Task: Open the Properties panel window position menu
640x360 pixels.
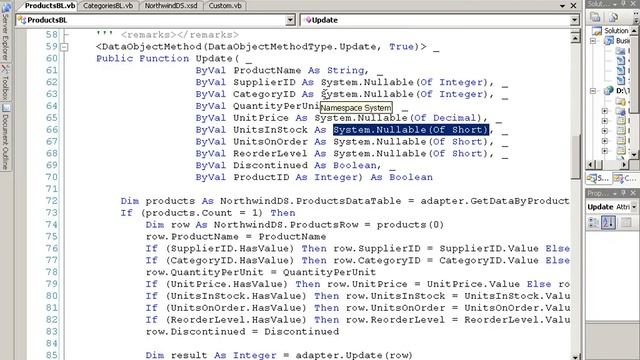Action: point(615,193)
